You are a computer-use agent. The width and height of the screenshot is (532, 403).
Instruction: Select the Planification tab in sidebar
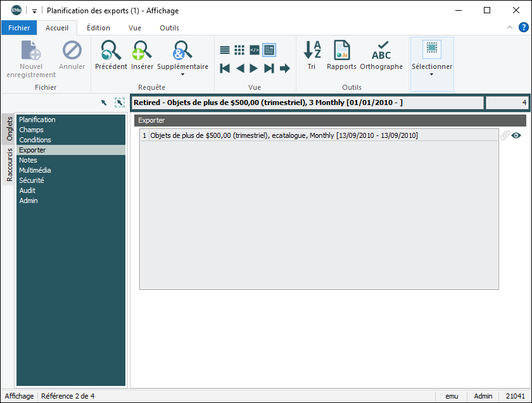tap(37, 120)
